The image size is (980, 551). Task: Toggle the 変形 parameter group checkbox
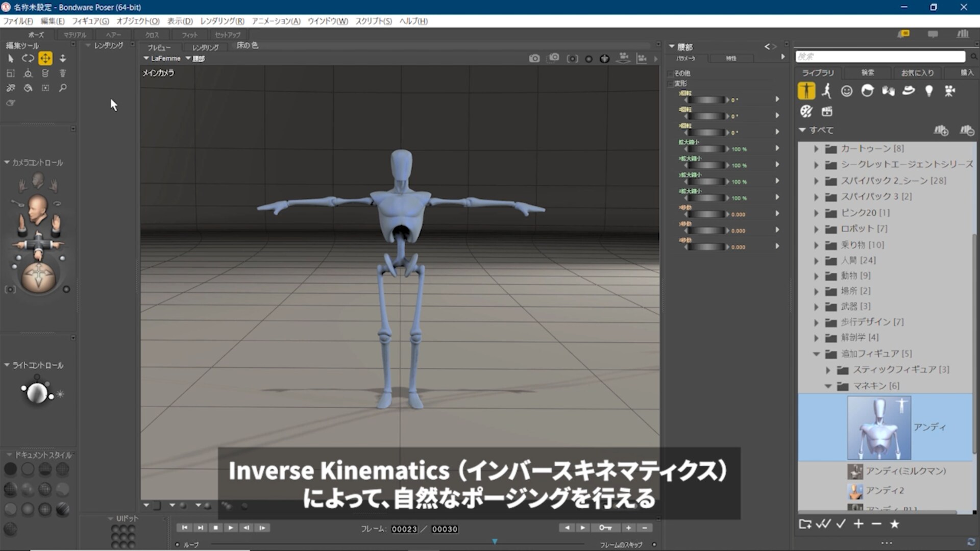coord(670,84)
